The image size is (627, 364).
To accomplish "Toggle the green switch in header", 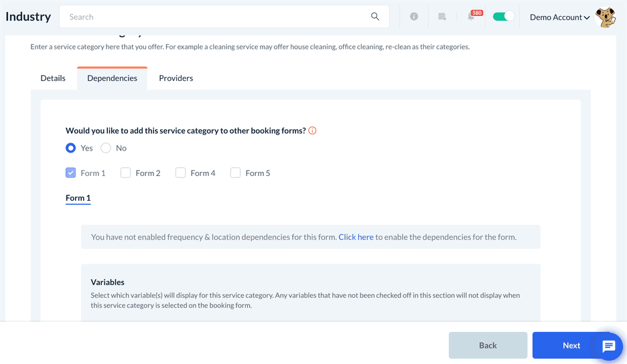I will pos(503,17).
